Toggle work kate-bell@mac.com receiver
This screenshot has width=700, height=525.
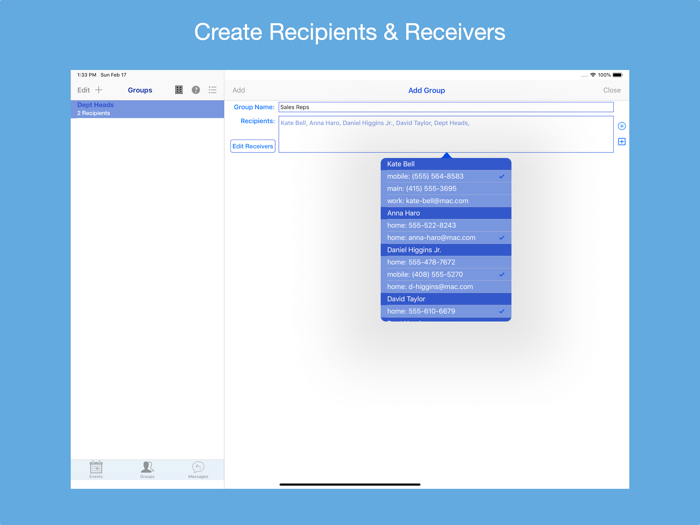(x=446, y=201)
